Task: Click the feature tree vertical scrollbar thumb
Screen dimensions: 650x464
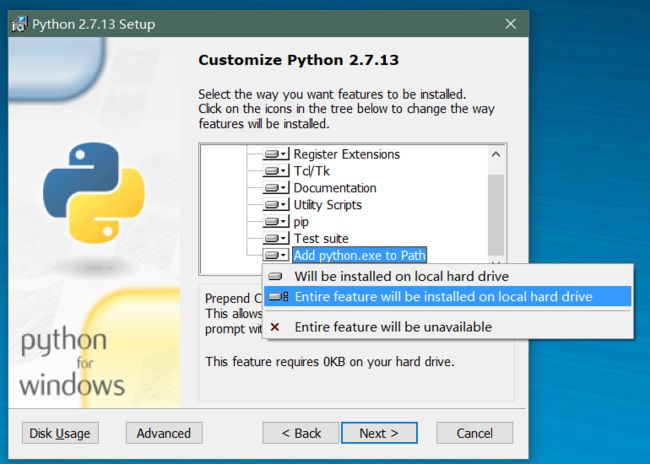Action: pos(496,214)
